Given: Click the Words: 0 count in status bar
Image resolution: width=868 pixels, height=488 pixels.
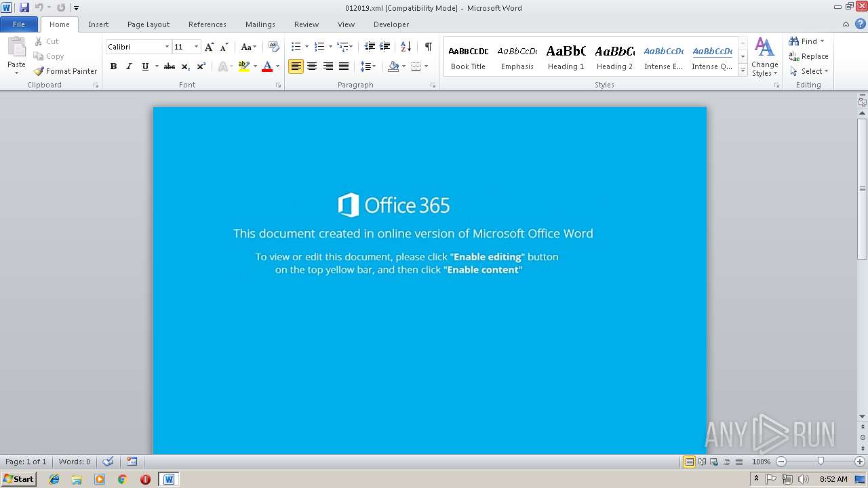Looking at the screenshot, I should (x=75, y=462).
